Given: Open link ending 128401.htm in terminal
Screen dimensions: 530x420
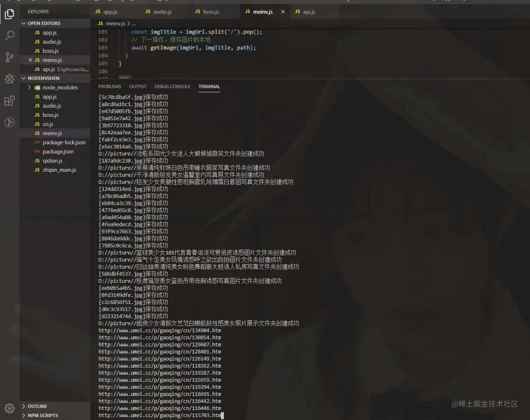Looking at the screenshot, I should [160, 352].
